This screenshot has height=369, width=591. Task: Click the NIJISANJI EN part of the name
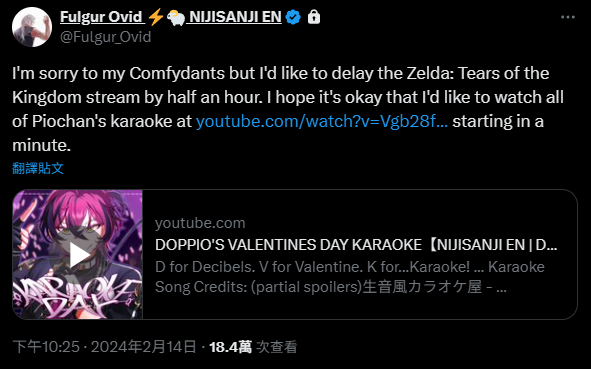pos(235,17)
